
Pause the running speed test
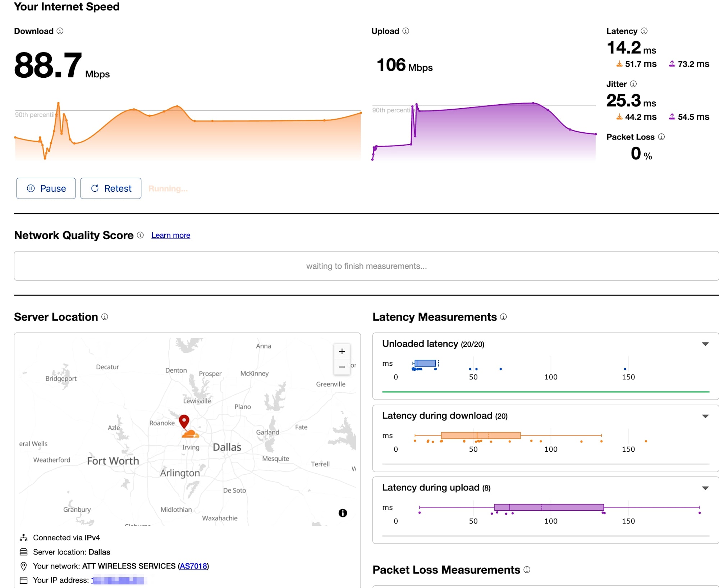click(46, 188)
